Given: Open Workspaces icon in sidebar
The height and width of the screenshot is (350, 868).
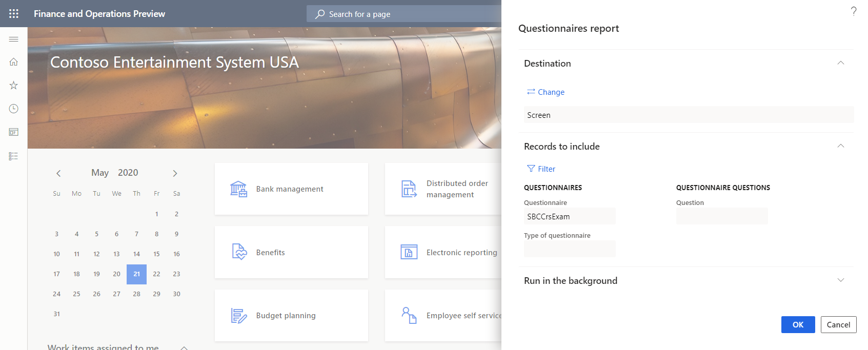Looking at the screenshot, I should (x=14, y=132).
